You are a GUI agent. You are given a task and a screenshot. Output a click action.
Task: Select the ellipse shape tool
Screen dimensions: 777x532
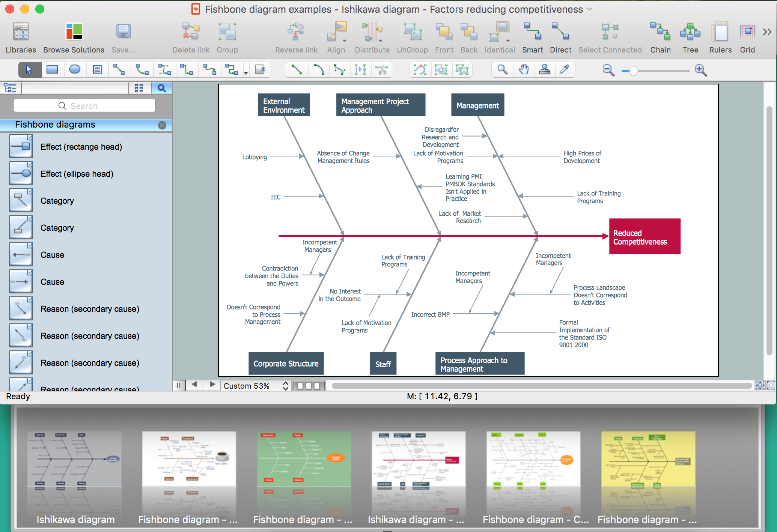[75, 70]
